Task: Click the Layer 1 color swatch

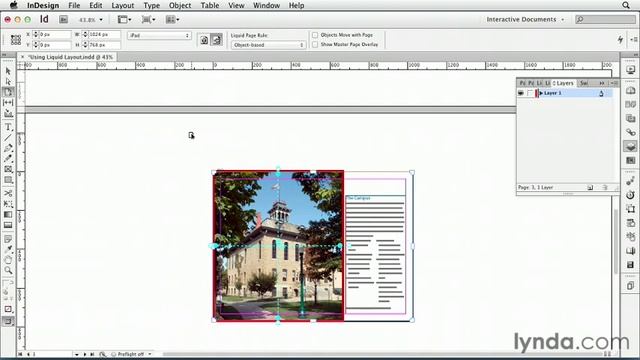Action: tap(536, 93)
